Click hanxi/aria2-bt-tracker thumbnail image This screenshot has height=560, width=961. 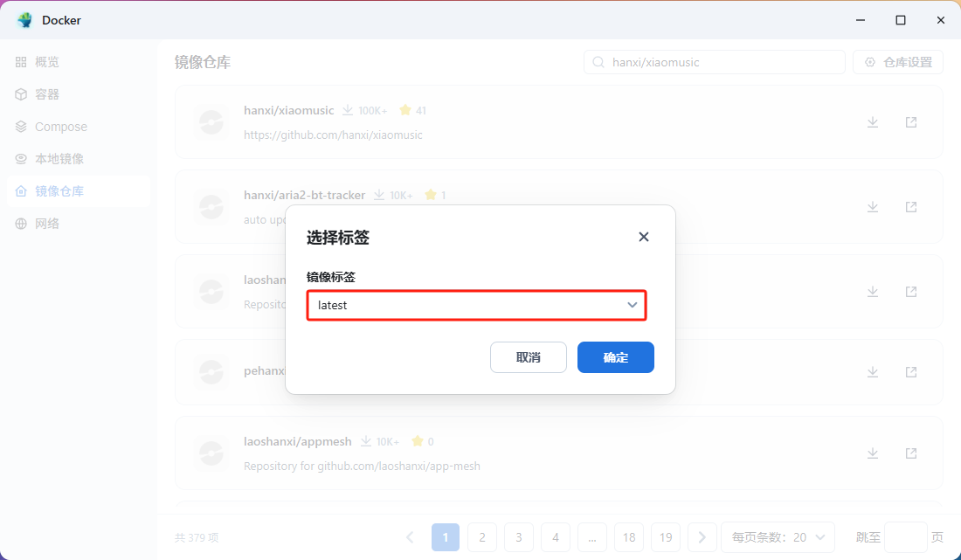point(211,207)
